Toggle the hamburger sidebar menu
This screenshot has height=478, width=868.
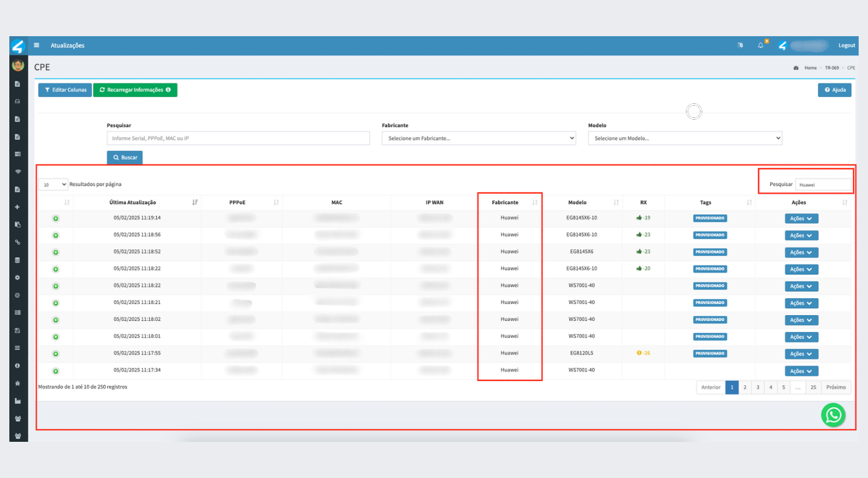tap(36, 46)
